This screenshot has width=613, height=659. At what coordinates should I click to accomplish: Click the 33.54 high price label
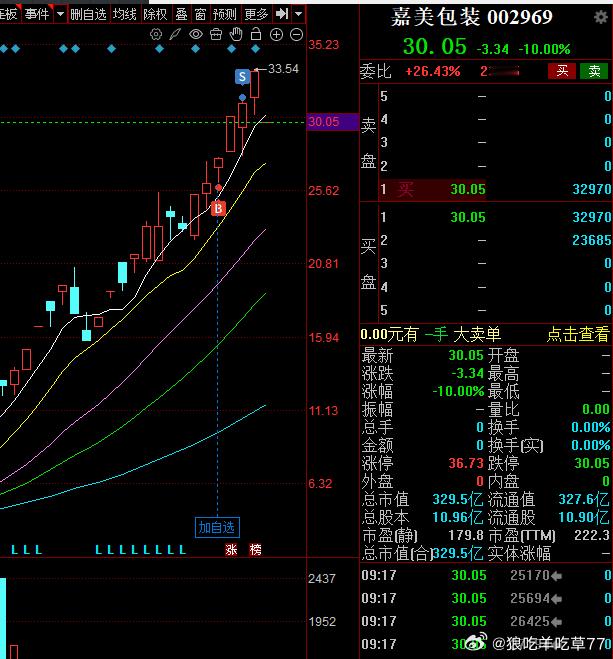point(283,69)
